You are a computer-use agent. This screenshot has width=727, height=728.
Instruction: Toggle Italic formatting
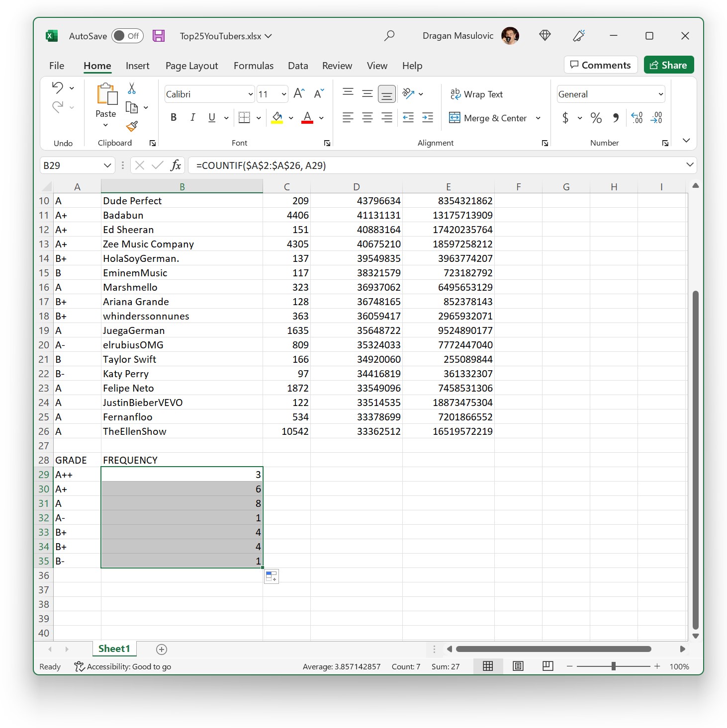click(x=193, y=117)
